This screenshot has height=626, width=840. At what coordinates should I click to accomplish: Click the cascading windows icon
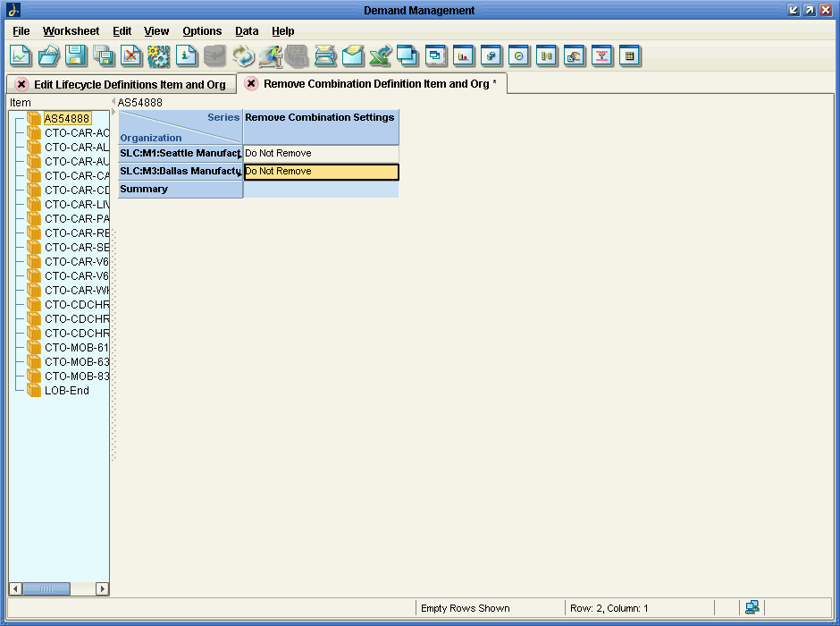tap(407, 55)
